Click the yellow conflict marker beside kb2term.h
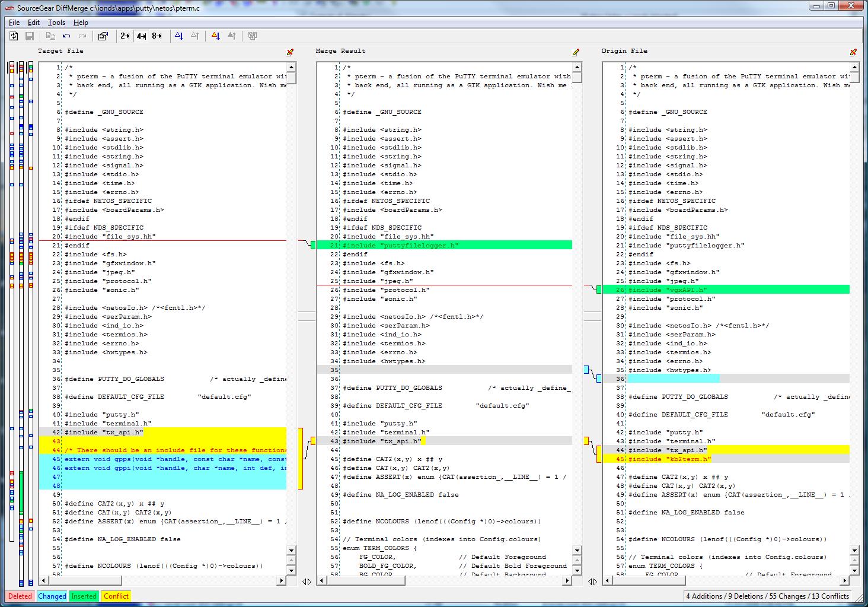The image size is (868, 607). coord(599,455)
